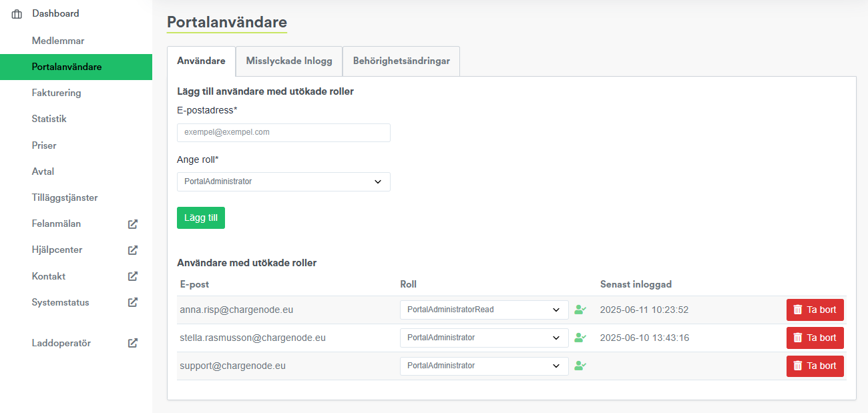Open the Ange roll dropdown
Screen dimensions: 868x413
click(x=283, y=181)
